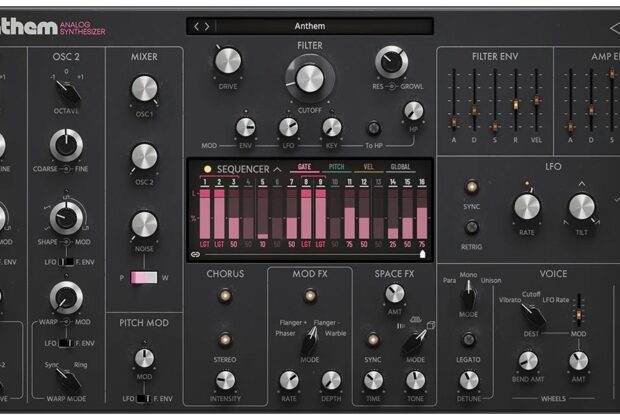Click the wheels DEST selector knob
620x420 pixels.
[x=533, y=316]
